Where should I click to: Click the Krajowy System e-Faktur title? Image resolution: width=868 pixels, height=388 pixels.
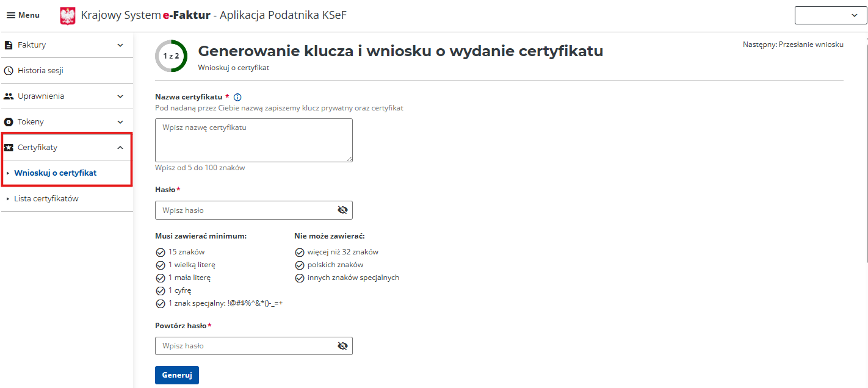pyautogui.click(x=214, y=15)
